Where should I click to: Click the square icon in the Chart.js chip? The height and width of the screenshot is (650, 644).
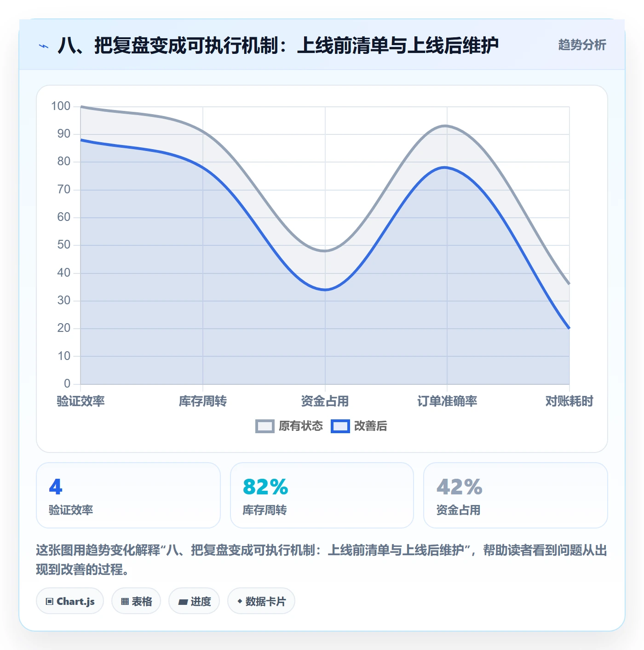click(x=50, y=602)
